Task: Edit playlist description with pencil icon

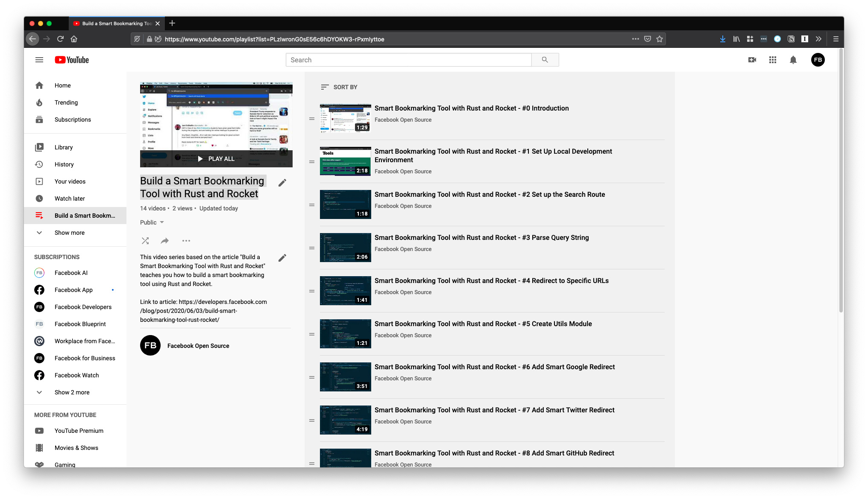Action: (282, 258)
